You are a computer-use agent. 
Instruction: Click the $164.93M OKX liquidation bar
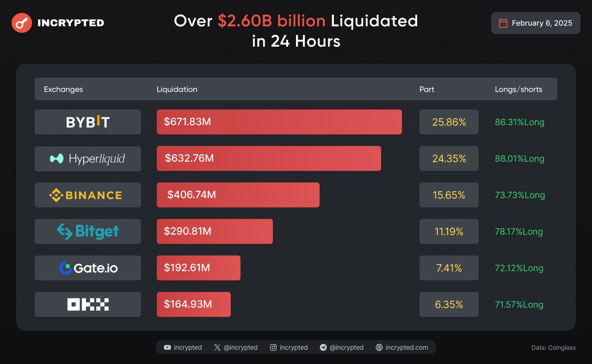pos(193,304)
